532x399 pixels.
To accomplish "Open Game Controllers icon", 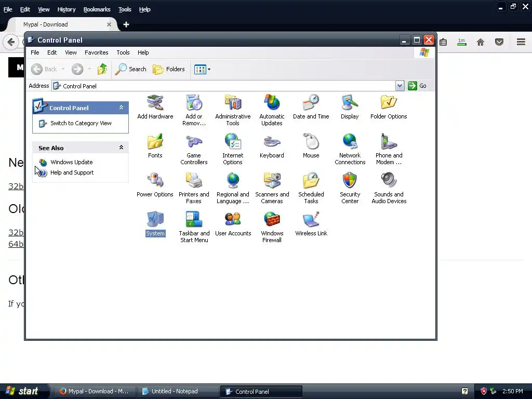I will point(194,149).
